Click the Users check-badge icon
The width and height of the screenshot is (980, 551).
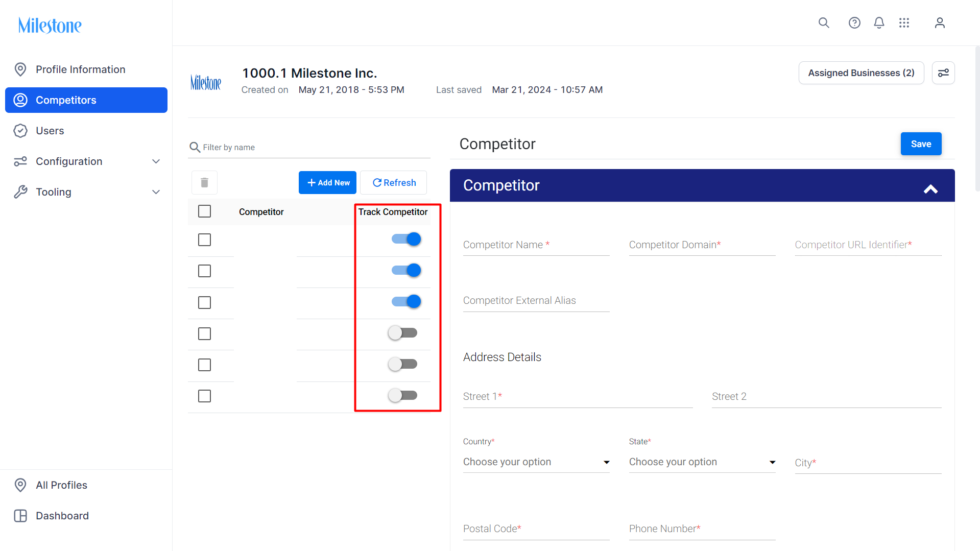click(20, 131)
